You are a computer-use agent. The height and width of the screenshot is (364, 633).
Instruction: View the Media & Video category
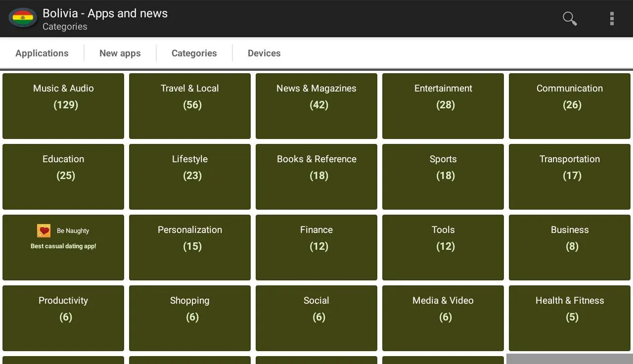click(443, 318)
